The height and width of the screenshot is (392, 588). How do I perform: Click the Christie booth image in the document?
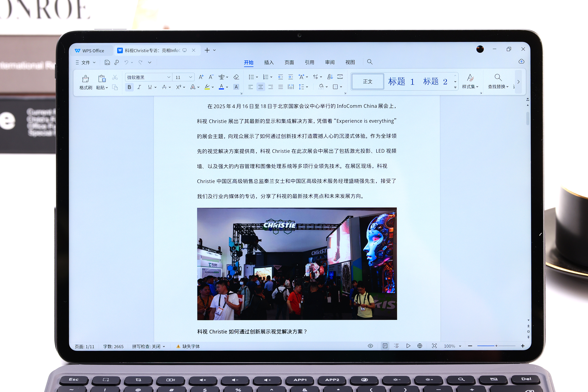[x=297, y=264]
